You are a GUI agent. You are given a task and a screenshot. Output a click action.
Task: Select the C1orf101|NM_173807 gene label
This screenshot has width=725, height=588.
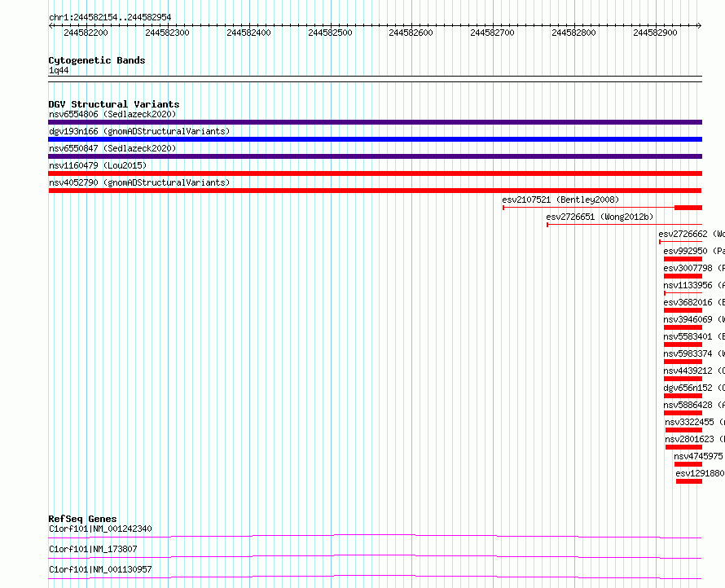pos(93,549)
